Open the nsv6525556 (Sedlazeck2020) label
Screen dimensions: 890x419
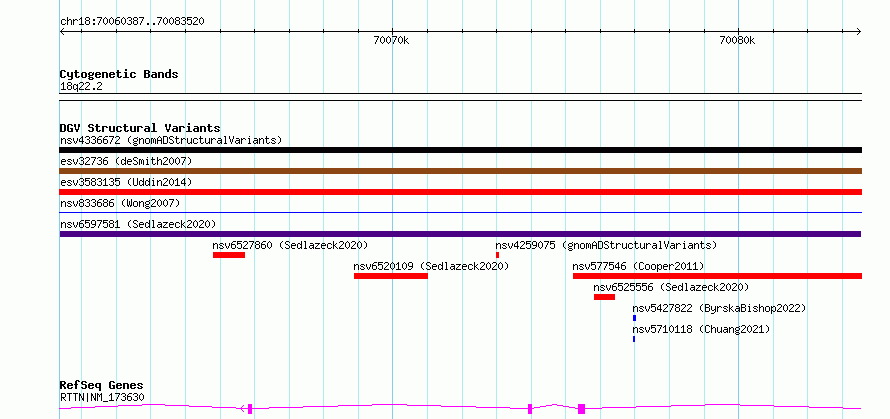click(671, 287)
